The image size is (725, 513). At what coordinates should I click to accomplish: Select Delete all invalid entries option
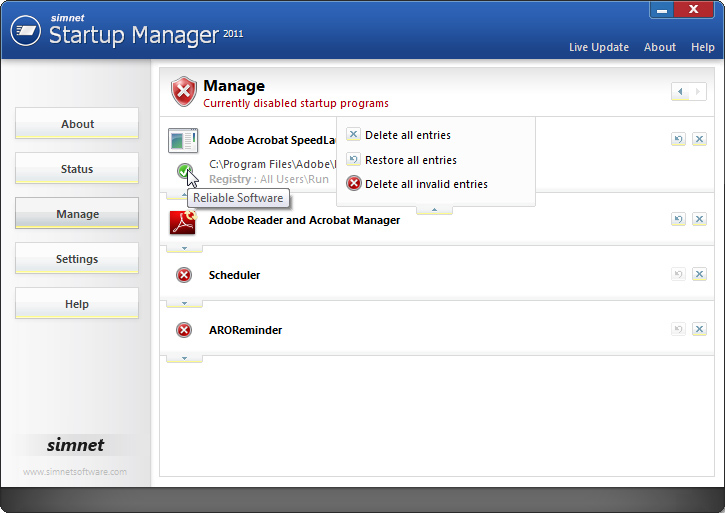tap(425, 184)
